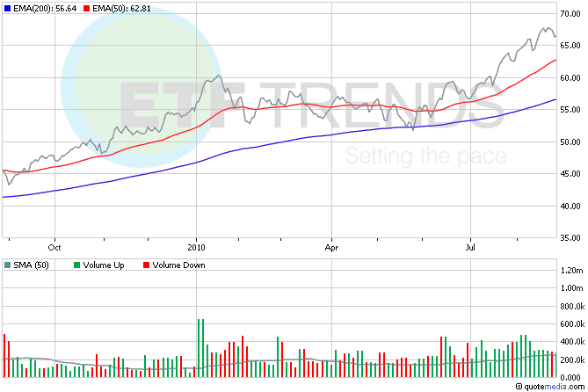Click the 50.00 price axis label
The image size is (588, 392).
tap(570, 142)
